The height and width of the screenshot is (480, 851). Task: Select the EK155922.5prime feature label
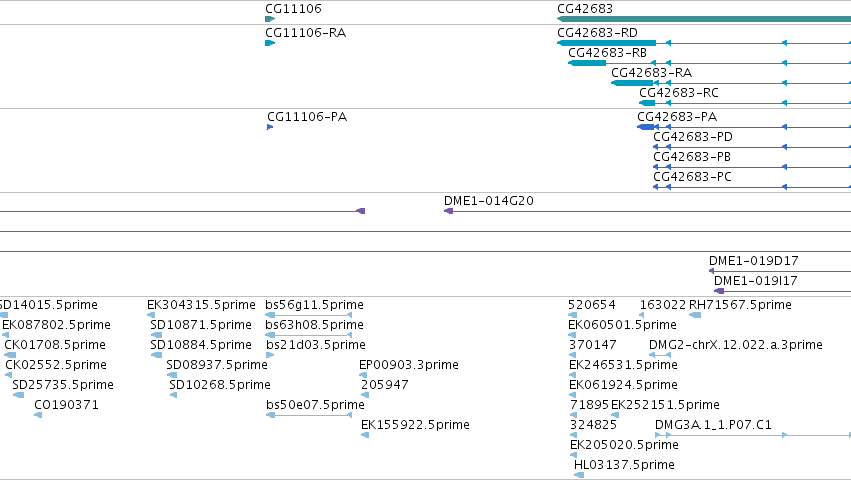[415, 425]
